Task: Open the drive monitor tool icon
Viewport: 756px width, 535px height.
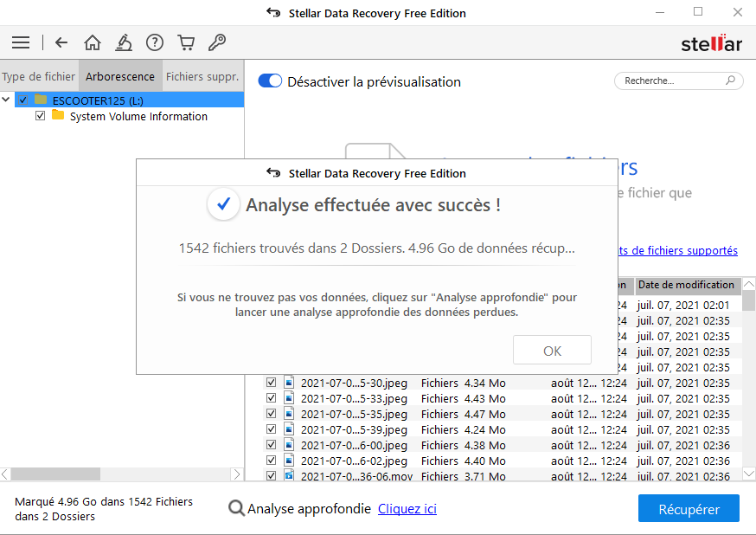Action: (124, 42)
